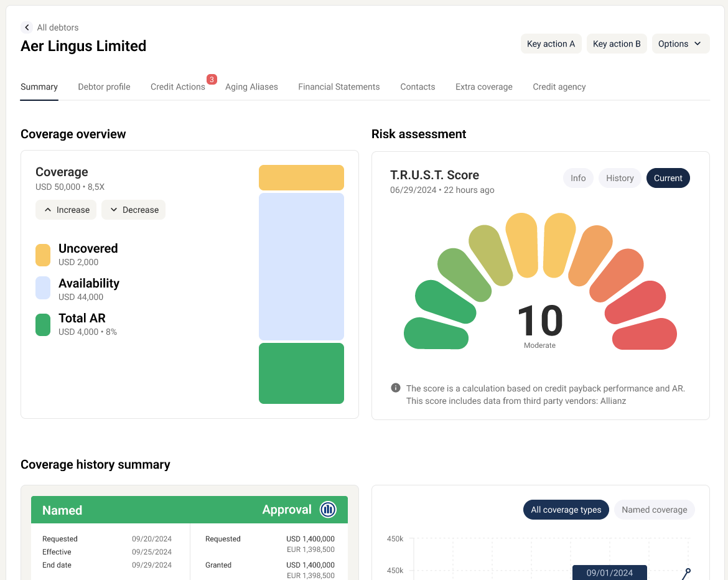Click the blue Availability segment of coverage bar
Screen dimensions: 728x580
[x=301, y=266]
